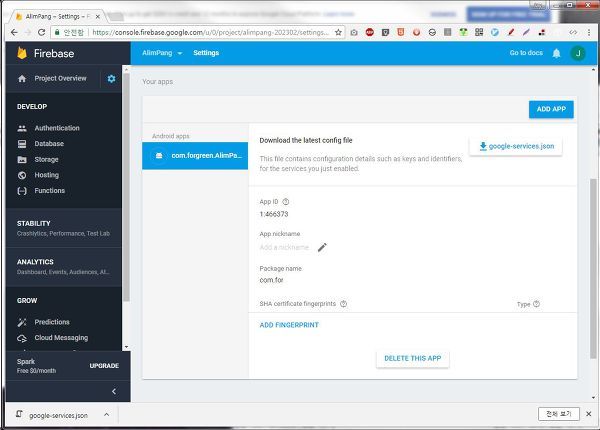This screenshot has width=600, height=430.
Task: Edit app nickname with pencil icon
Action: pyautogui.click(x=322, y=248)
